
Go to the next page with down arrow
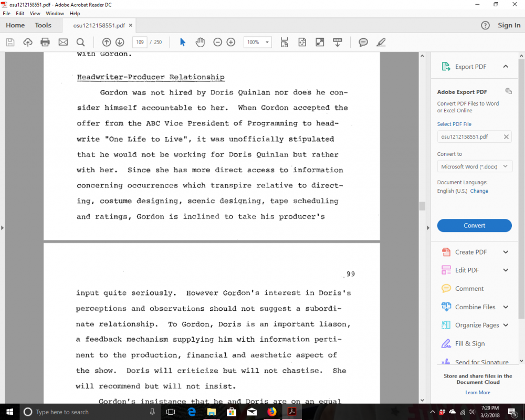tap(120, 42)
